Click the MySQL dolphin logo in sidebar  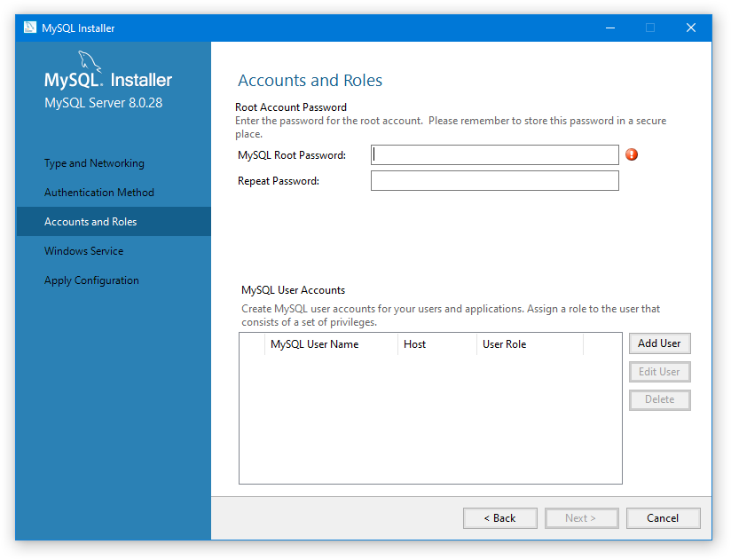coord(90,62)
